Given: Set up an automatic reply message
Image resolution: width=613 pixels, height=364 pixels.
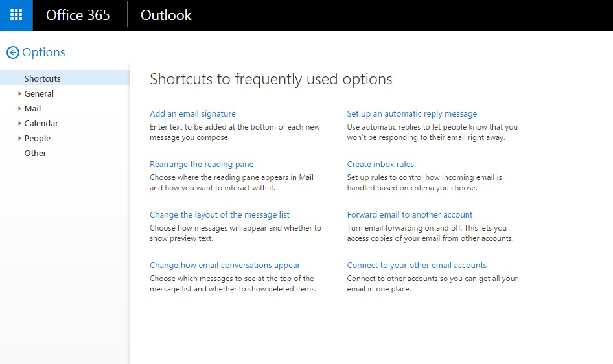Looking at the screenshot, I should 412,113.
